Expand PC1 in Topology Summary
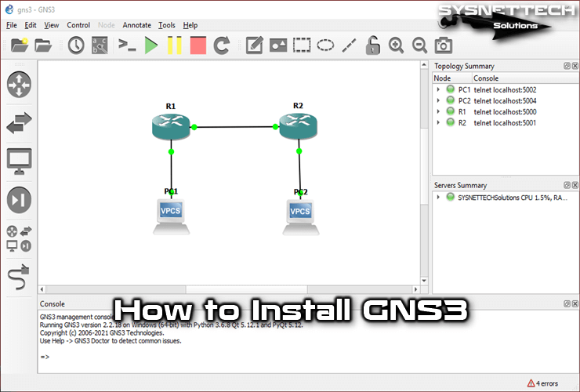The image size is (580, 392). pyautogui.click(x=438, y=89)
